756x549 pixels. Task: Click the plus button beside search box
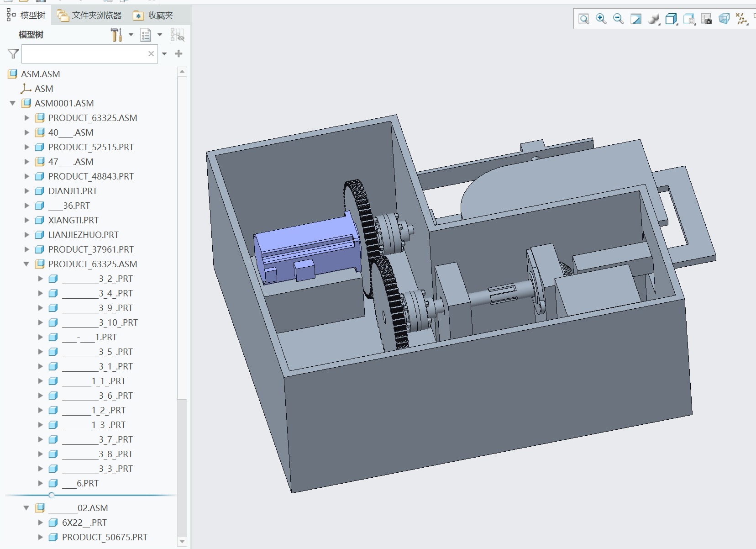(x=178, y=54)
